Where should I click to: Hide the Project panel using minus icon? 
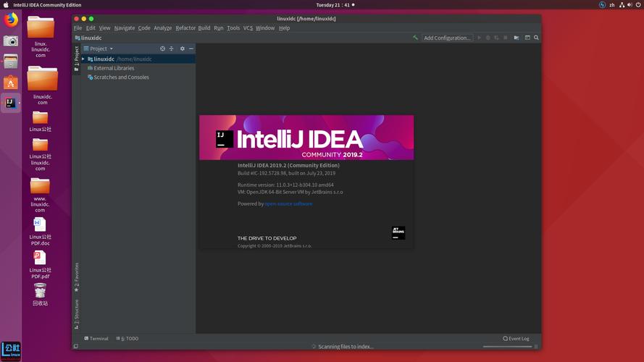coord(191,49)
